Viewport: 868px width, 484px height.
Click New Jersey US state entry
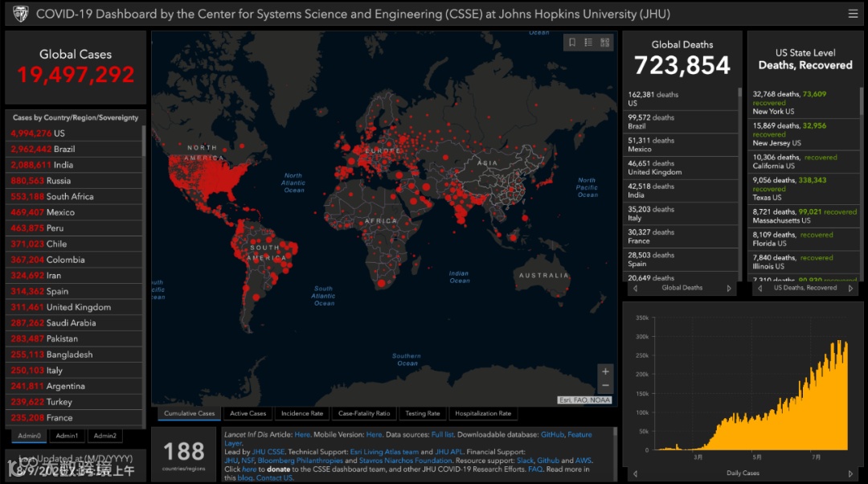click(x=805, y=134)
